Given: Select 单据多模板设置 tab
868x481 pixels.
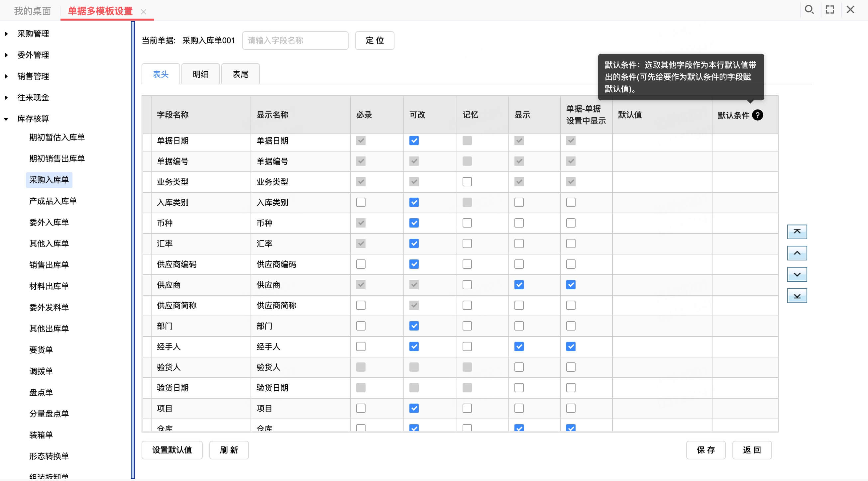Looking at the screenshot, I should (100, 11).
